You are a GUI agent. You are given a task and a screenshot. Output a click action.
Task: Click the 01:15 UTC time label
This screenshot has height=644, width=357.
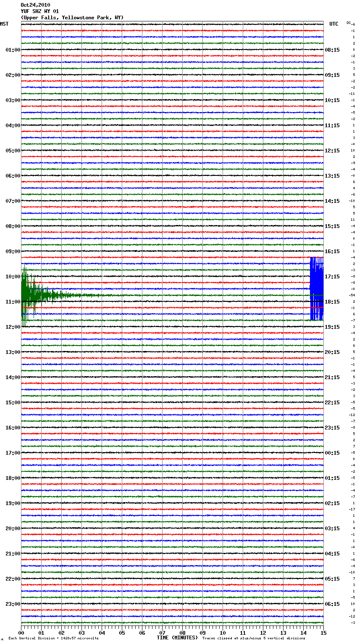pos(332,478)
